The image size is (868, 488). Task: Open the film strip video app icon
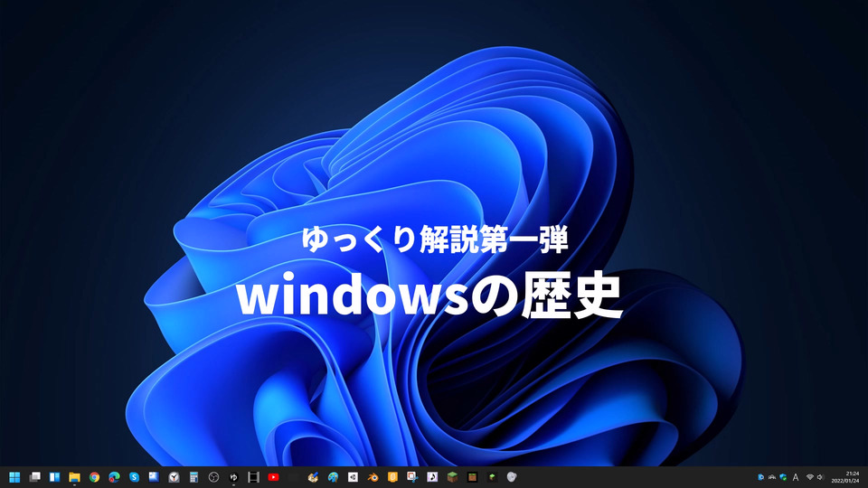point(253,477)
